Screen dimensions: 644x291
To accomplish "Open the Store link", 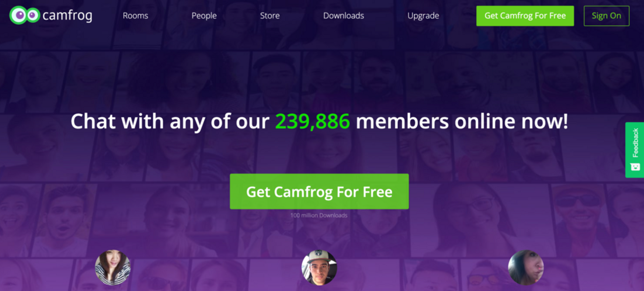I will click(270, 16).
